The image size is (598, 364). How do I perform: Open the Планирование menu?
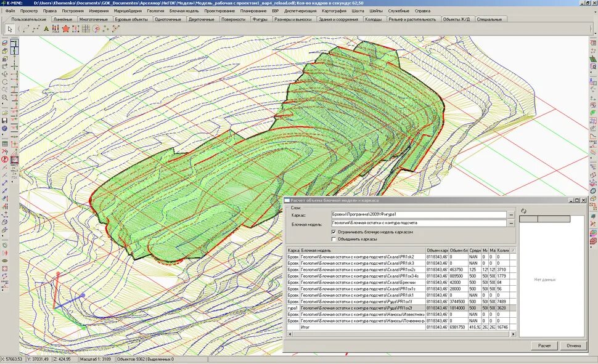(x=253, y=11)
